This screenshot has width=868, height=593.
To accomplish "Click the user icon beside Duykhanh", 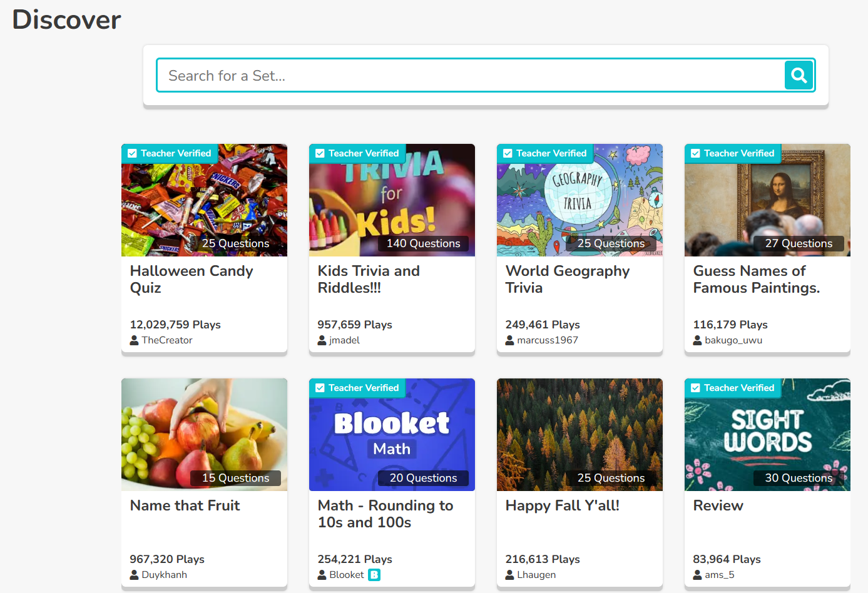I will (134, 575).
